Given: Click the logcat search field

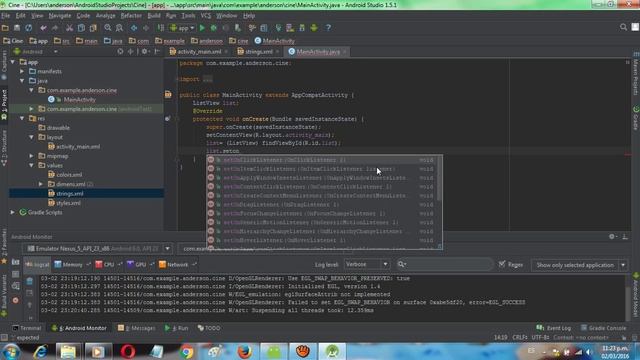Looking at the screenshot, I should coord(444,264).
